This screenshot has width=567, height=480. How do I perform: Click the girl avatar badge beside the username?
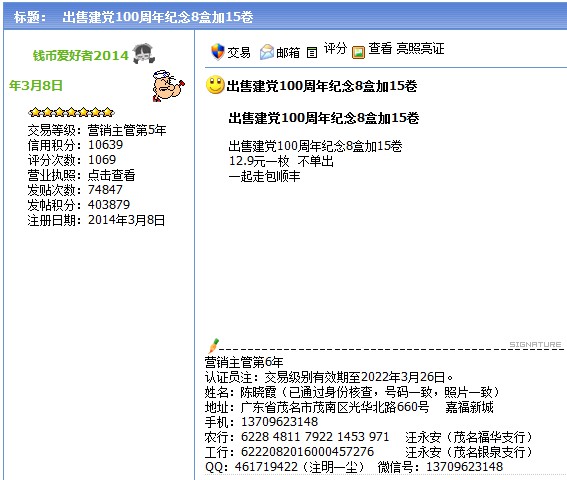click(144, 53)
